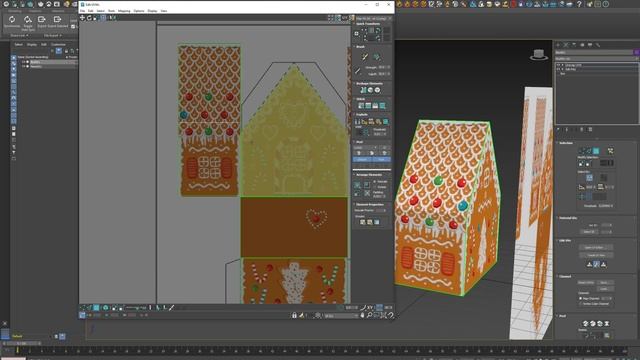
Task: Collapse the Reshape Elements rollout
Action: pyautogui.click(x=369, y=83)
